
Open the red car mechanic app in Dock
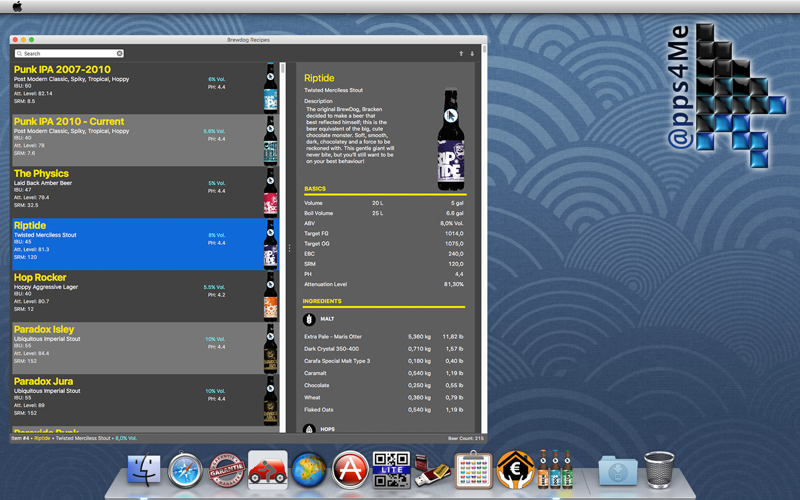(x=268, y=470)
